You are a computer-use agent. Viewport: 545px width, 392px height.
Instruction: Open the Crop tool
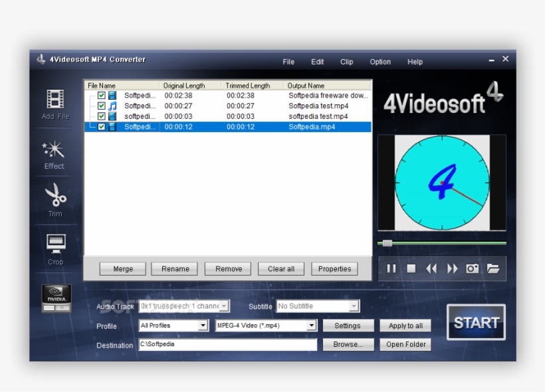click(x=56, y=249)
